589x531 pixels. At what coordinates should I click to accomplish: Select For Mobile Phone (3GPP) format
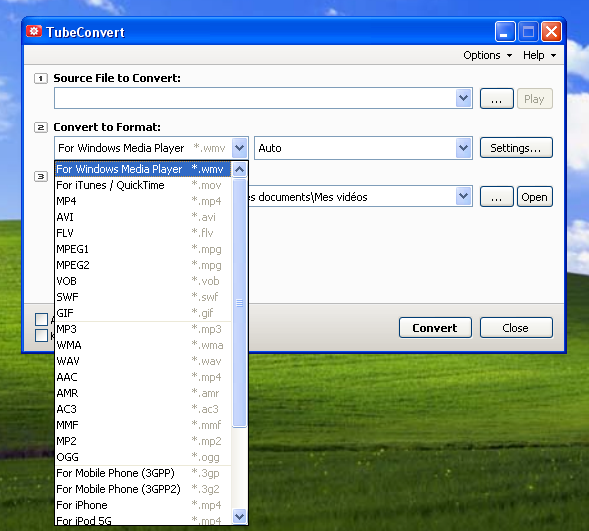[143, 473]
